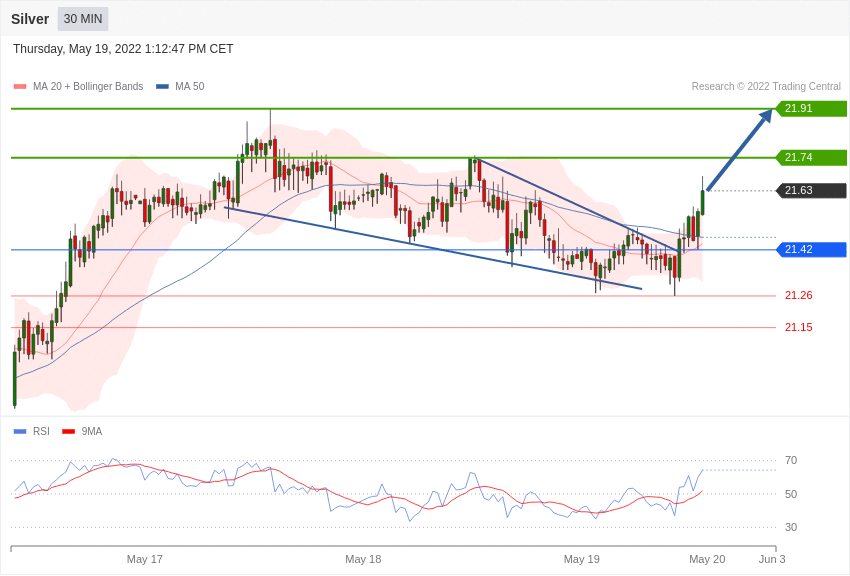850x576 pixels.
Task: Click the MA 20 + Bollinger Bands legend swatch
Action: point(20,87)
